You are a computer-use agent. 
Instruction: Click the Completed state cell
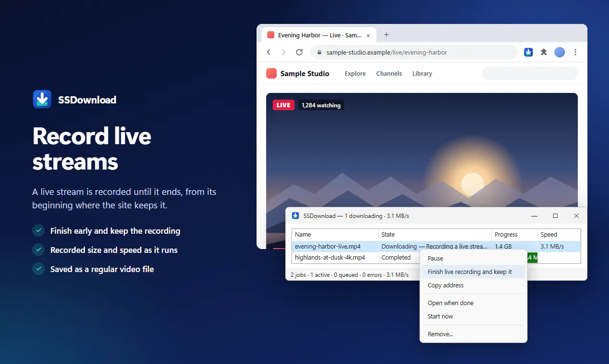(396, 257)
